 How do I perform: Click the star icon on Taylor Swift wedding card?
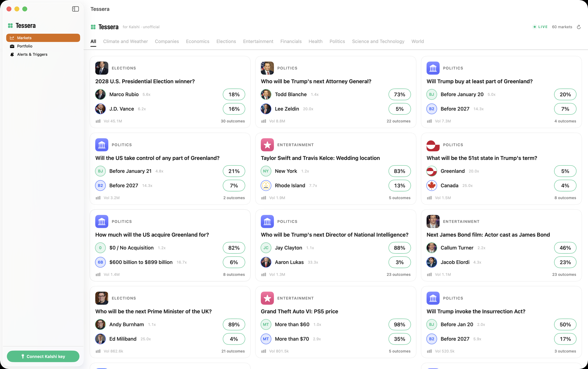coord(267,145)
